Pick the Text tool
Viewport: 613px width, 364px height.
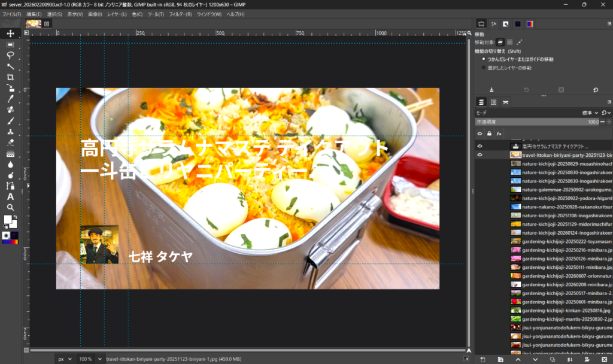click(x=10, y=196)
